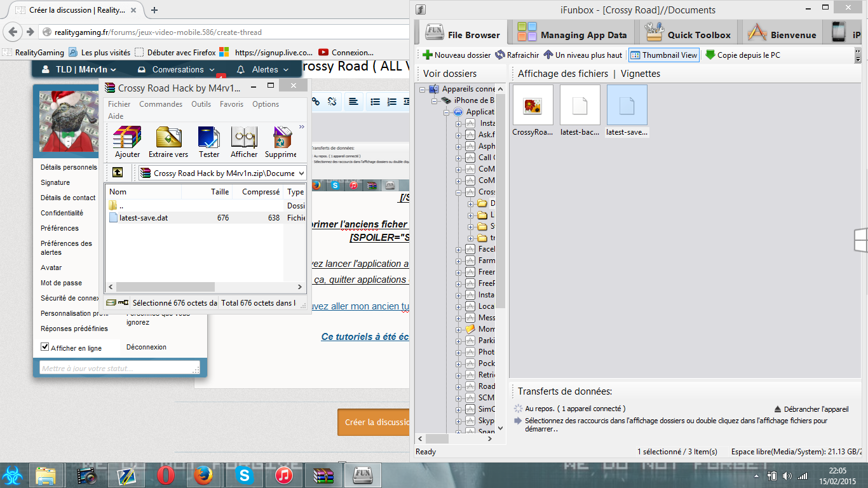The image size is (868, 488).
Task: Open the WinRAR archive path dropdown
Action: tap(301, 173)
